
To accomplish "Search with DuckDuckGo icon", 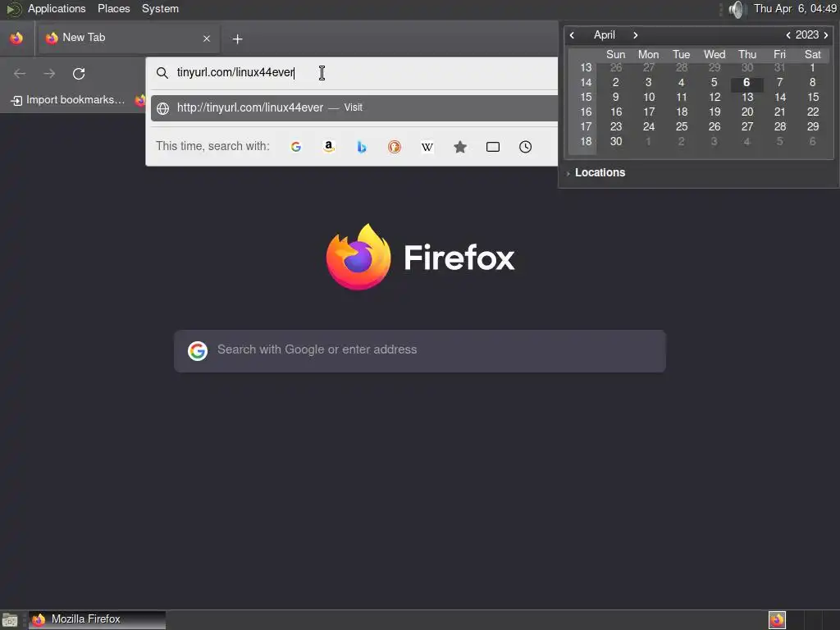I will point(395,147).
